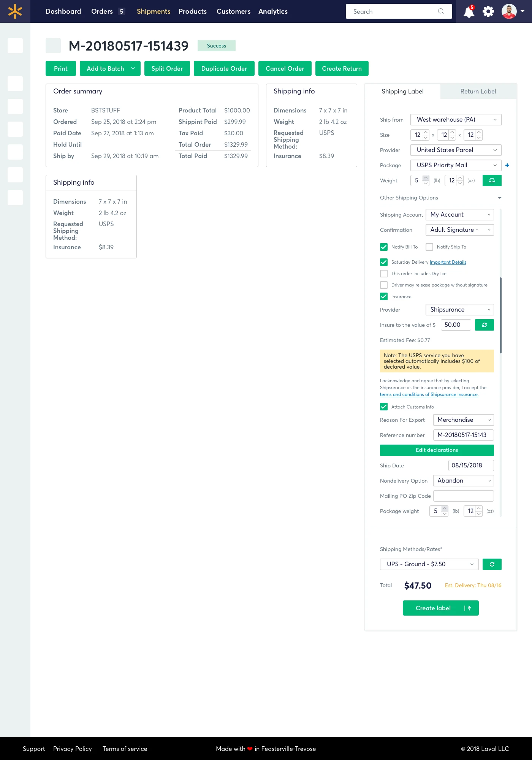
Task: Expand the Confirmation Adult Signature dropdown
Action: 459,230
